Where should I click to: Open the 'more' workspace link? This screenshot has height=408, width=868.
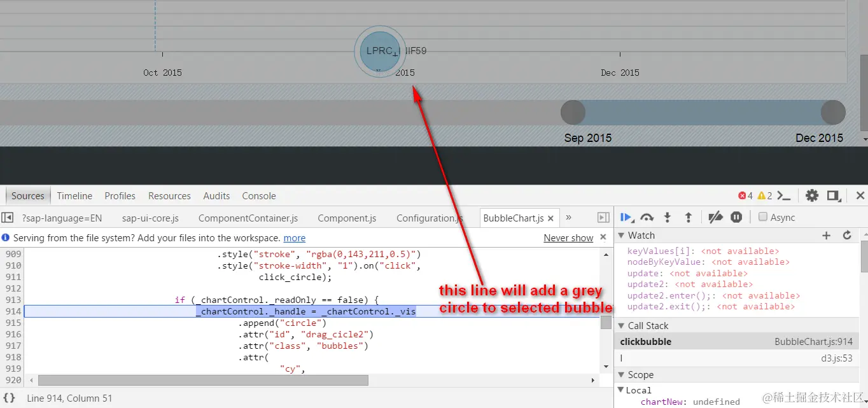(295, 237)
